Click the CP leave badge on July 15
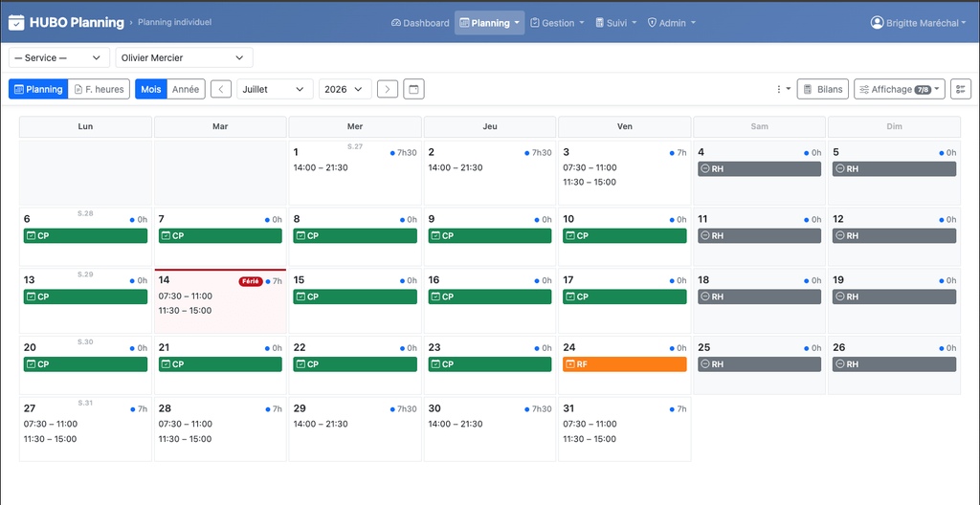Viewport: 980px width, 505px height. coord(355,296)
